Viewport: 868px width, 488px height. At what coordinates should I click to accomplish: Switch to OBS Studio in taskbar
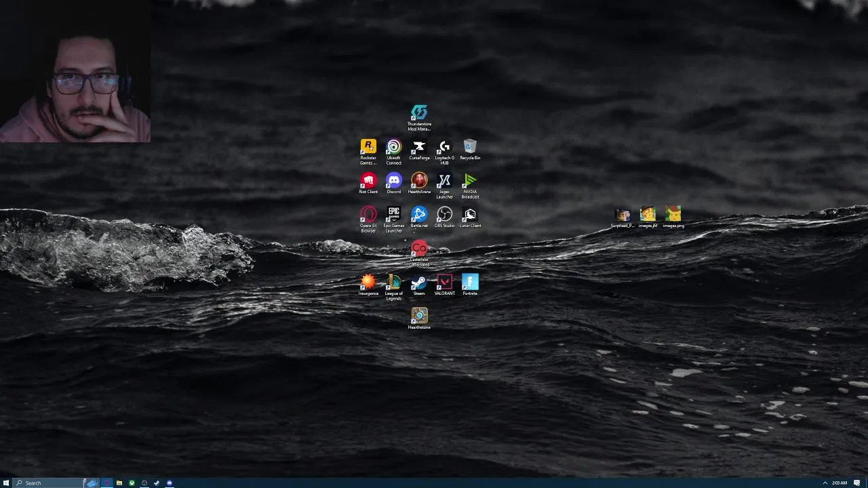[144, 483]
